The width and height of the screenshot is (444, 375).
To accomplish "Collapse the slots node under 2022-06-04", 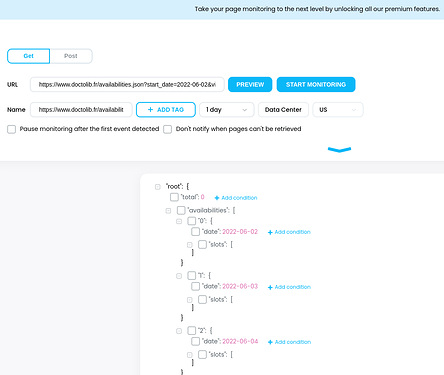I will (x=190, y=355).
